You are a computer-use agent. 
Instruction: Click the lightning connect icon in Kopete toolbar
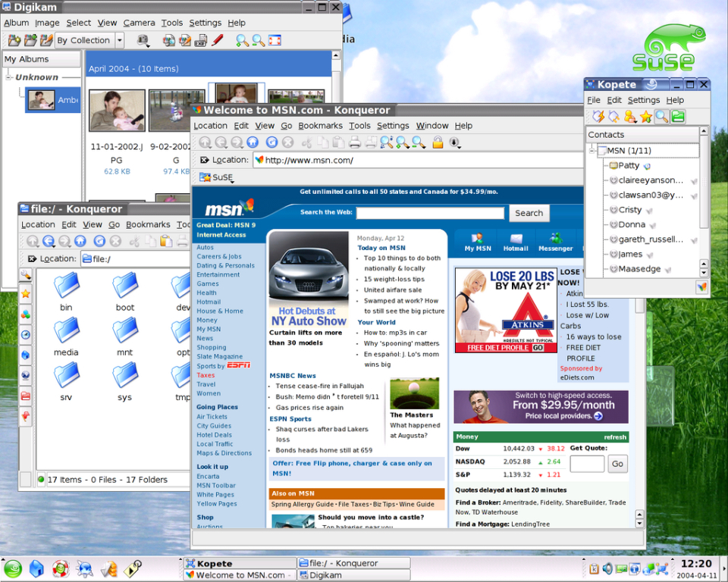[x=598, y=117]
